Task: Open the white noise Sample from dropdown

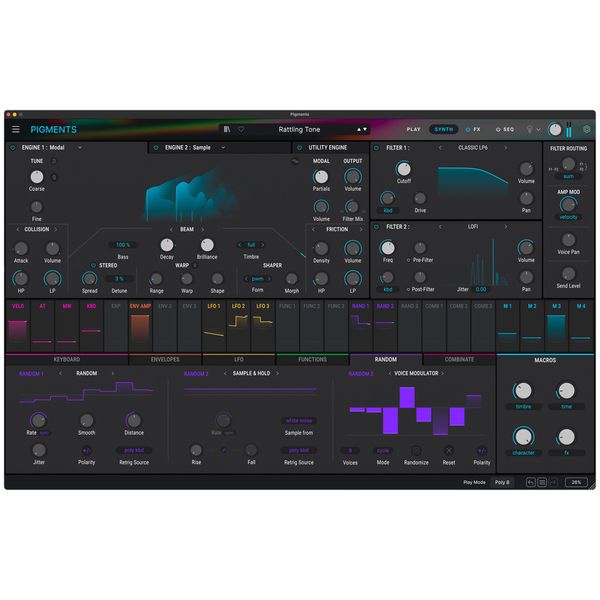Action: 298,421
